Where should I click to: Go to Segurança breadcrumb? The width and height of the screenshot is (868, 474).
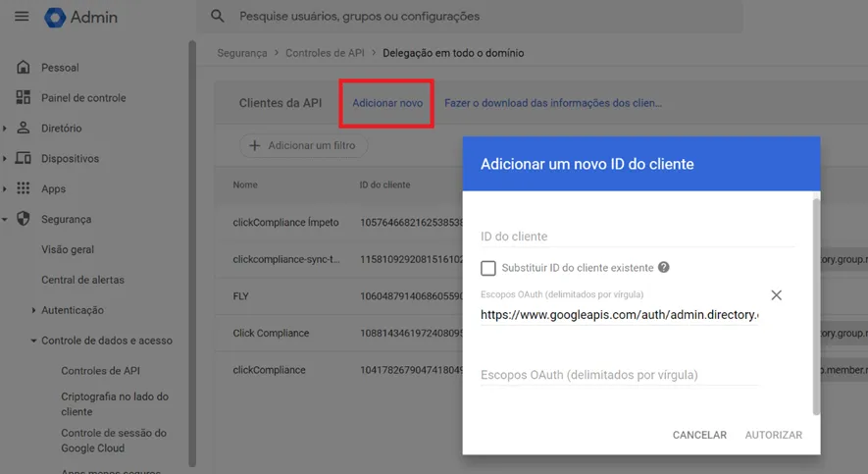[x=242, y=53]
